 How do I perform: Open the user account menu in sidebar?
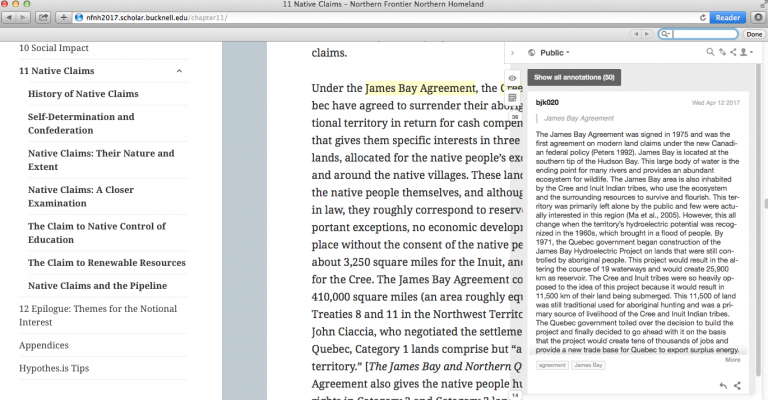746,52
